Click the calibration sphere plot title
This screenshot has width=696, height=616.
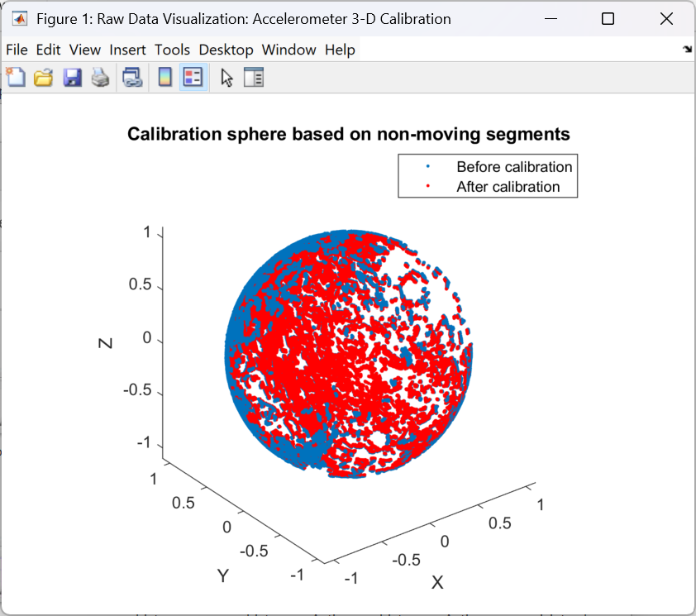click(350, 134)
